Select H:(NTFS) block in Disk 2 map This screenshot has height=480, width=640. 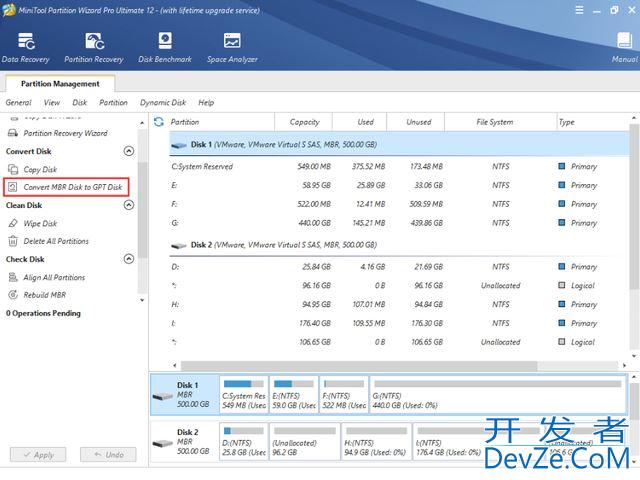[x=376, y=442]
